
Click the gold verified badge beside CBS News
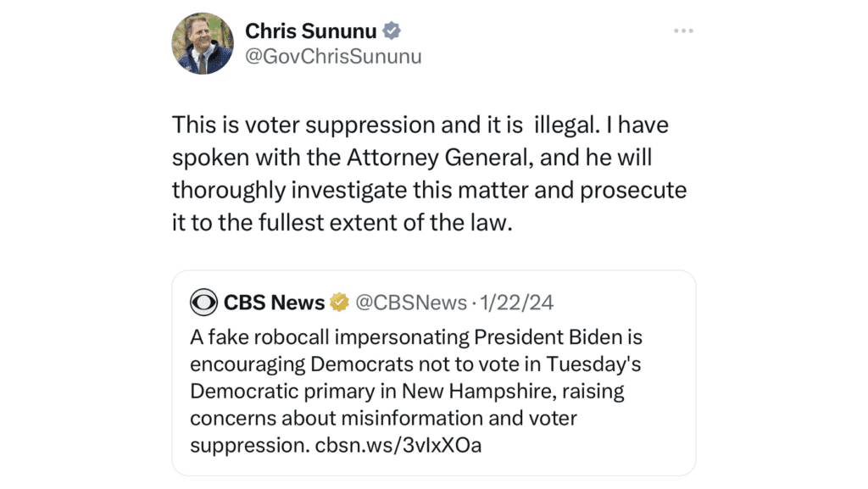[x=339, y=303]
